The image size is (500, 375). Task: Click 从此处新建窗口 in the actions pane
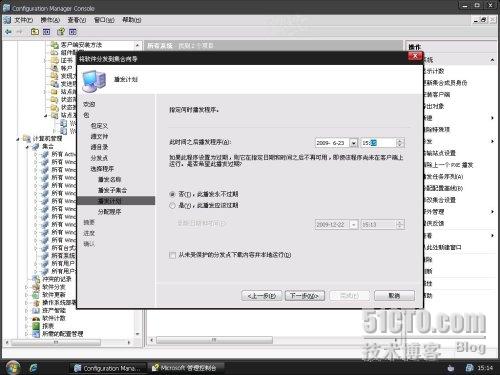coord(442,247)
